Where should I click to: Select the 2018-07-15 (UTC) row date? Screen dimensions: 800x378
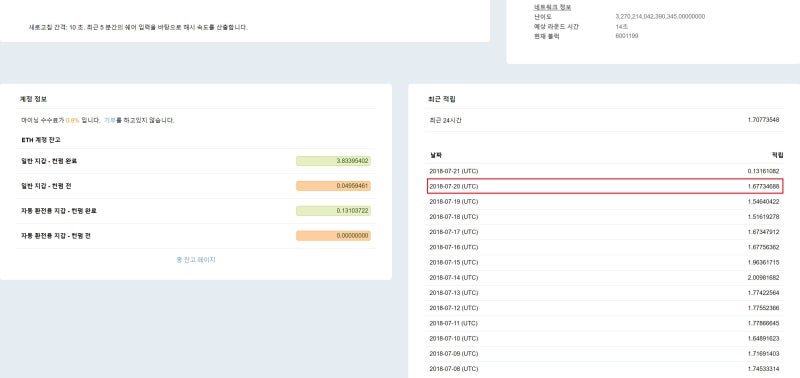[x=454, y=263]
